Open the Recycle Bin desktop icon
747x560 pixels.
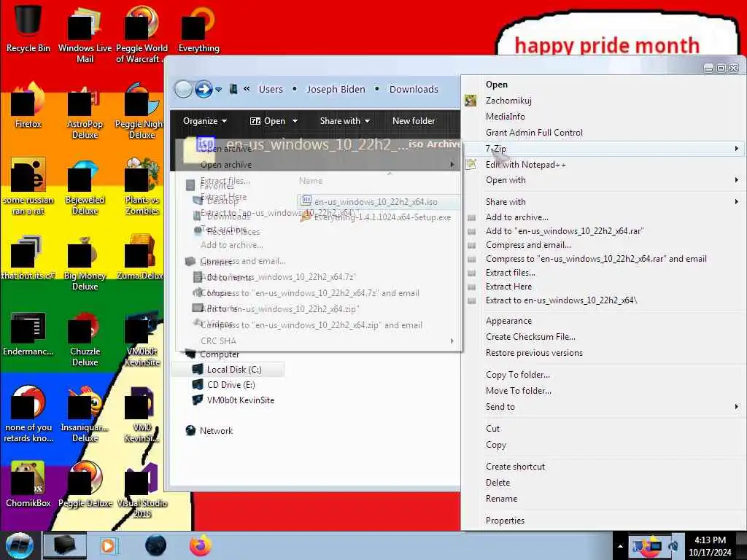pyautogui.click(x=28, y=28)
